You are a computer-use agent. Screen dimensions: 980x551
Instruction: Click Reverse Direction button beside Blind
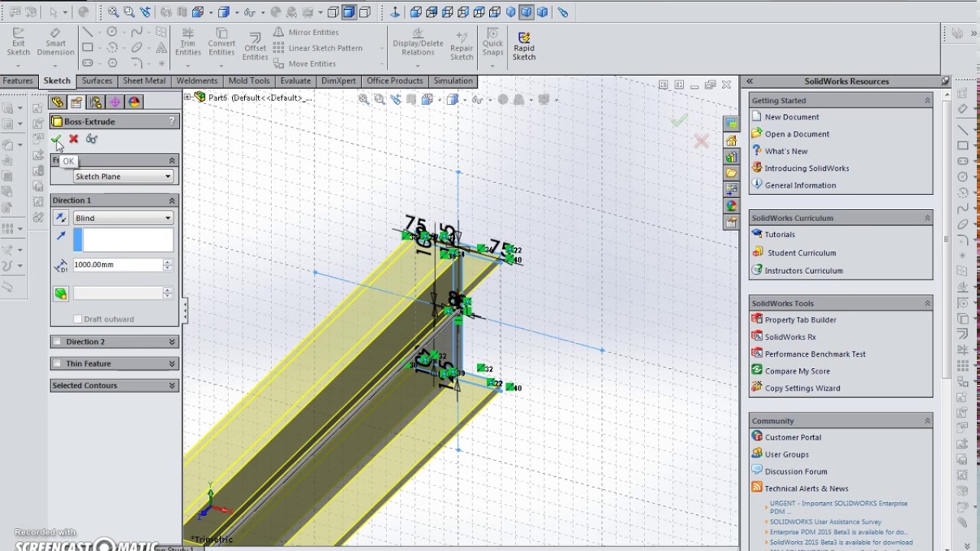pyautogui.click(x=60, y=218)
